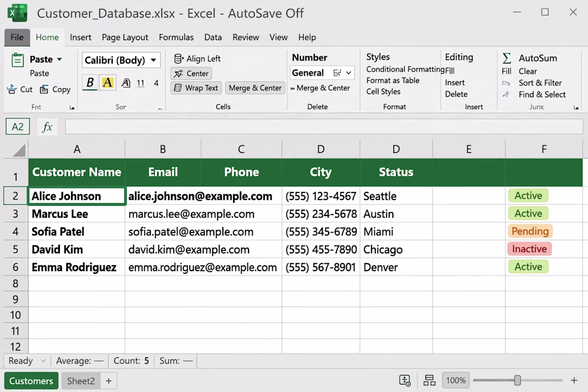Toggle the Center alignment button

tap(191, 73)
